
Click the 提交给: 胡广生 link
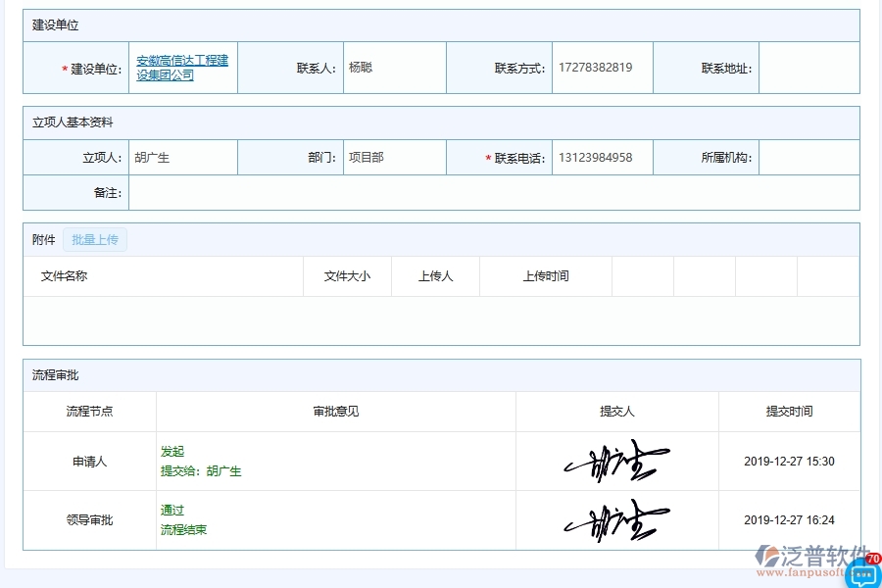click(199, 471)
